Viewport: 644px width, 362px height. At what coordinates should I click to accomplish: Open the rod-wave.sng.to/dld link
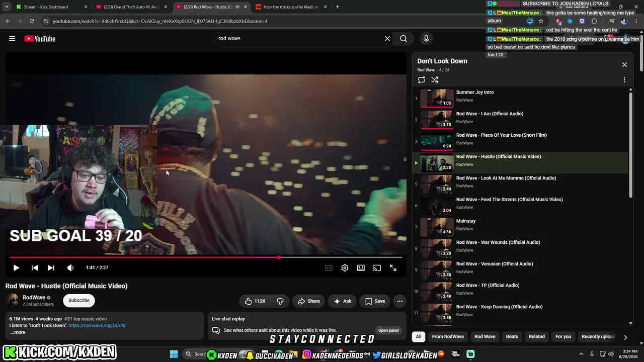(x=97, y=325)
